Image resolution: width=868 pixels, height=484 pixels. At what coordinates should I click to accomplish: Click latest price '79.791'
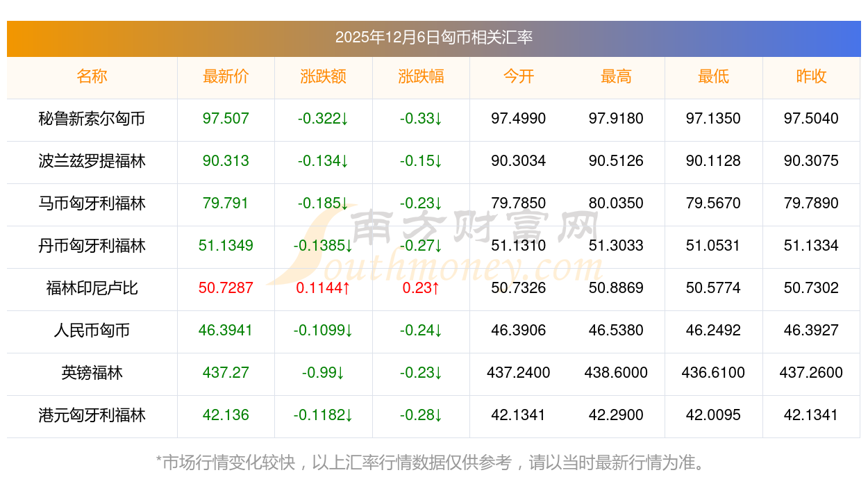click(226, 203)
